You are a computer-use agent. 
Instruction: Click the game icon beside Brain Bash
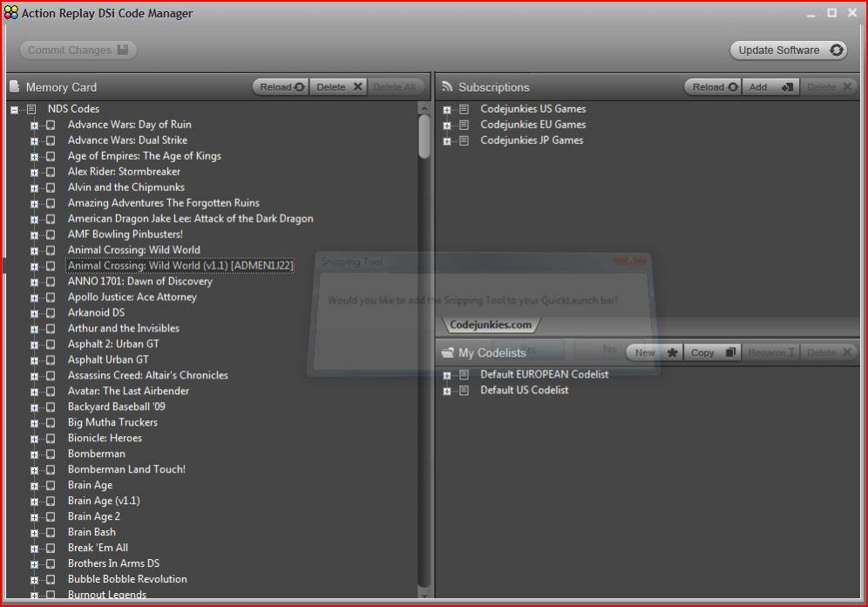click(51, 532)
